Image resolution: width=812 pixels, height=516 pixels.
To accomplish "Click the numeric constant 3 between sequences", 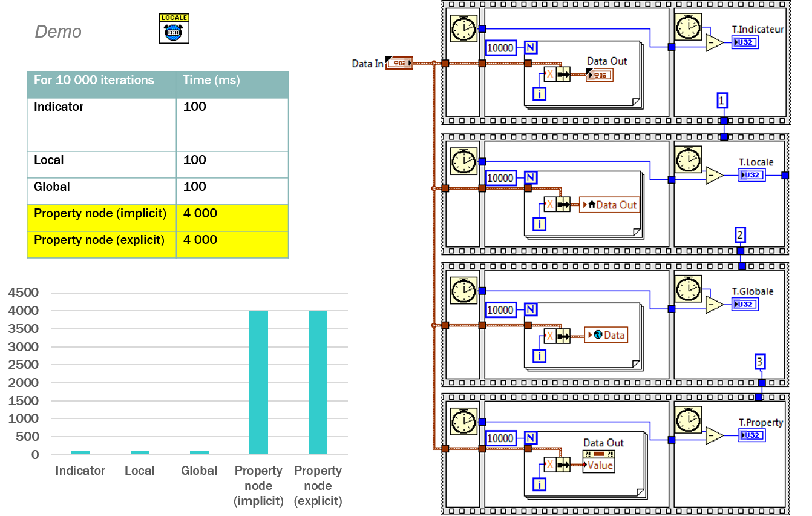I will tap(760, 362).
